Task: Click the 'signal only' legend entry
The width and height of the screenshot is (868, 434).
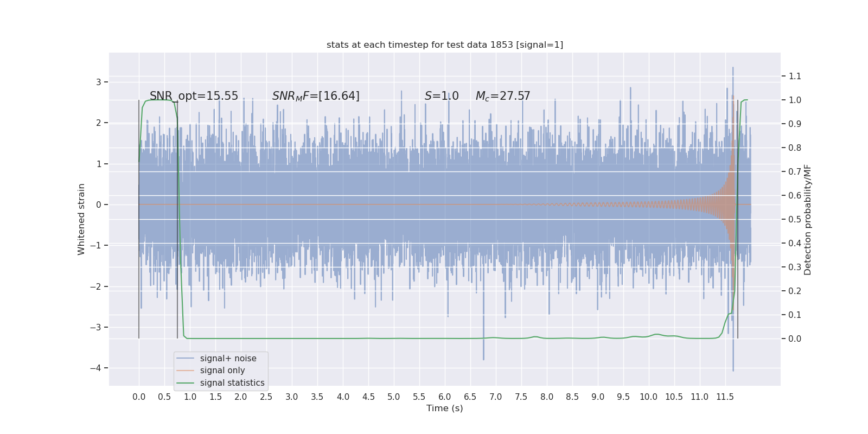Action: tap(222, 371)
